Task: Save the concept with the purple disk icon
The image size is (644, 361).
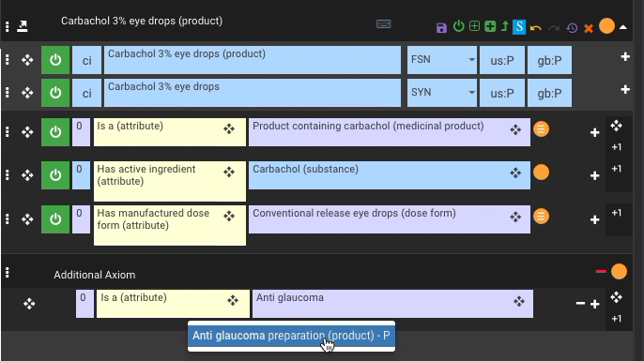Action: [x=441, y=28]
